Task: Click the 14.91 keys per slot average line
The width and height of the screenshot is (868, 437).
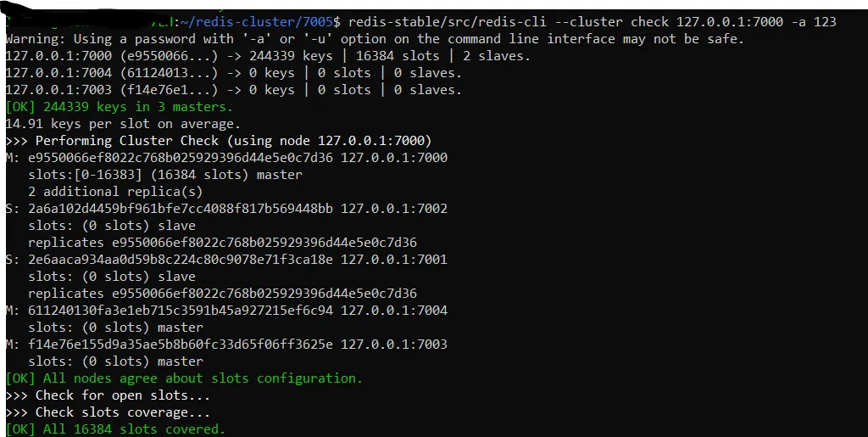Action: click(x=123, y=124)
